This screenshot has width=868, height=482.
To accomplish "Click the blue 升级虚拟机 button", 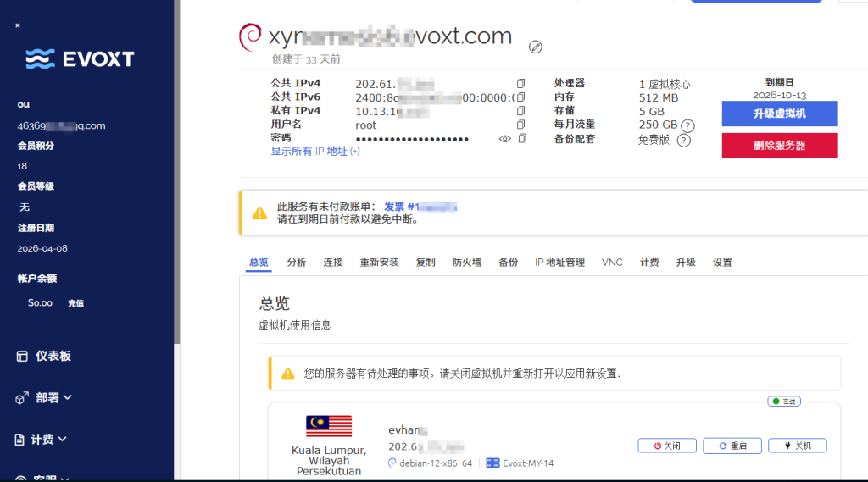I will click(780, 114).
